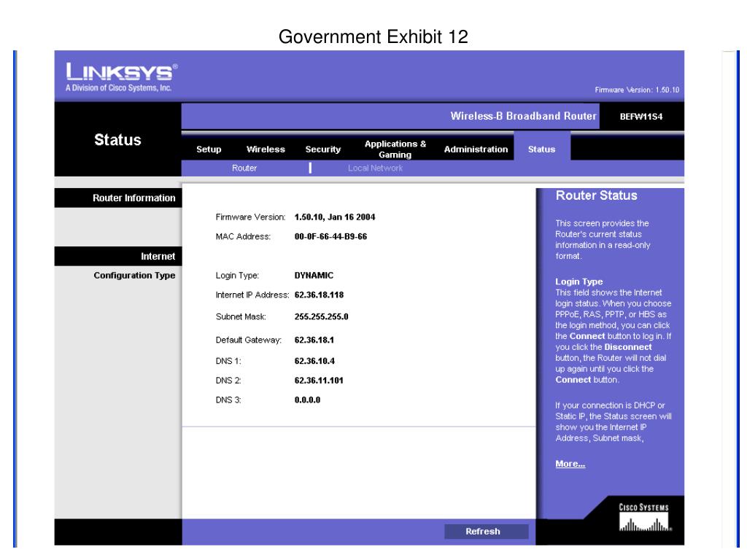Image resolution: width=747 pixels, height=560 pixels.
Task: Open the More... help link
Action: pos(570,464)
